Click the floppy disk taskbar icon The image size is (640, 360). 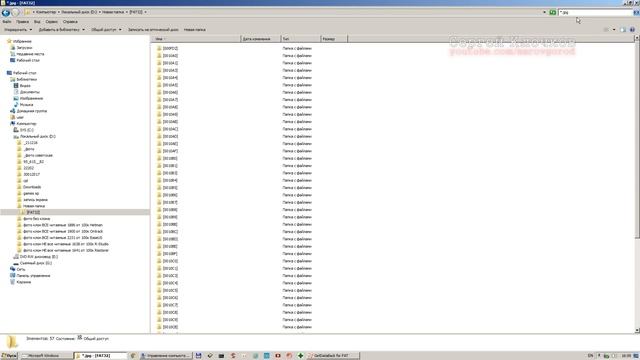pos(198,356)
